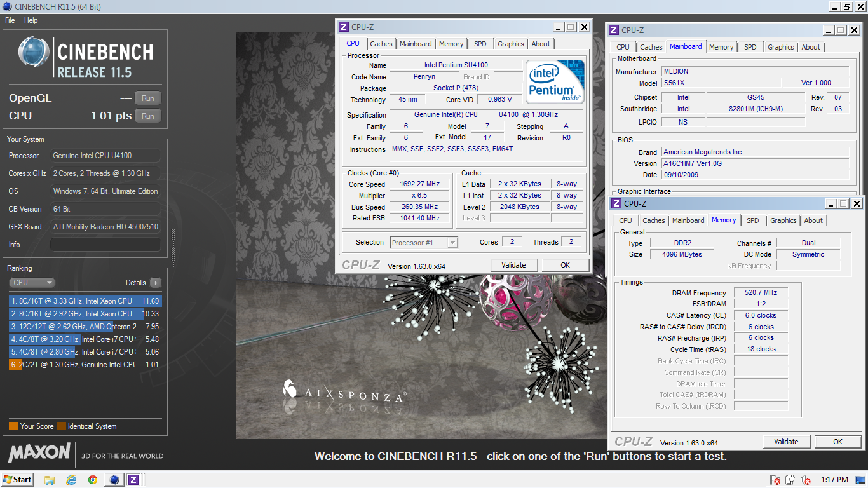Select ranking entry 8C/16T @ 2.92 GHz
The image size is (868, 488).
(x=85, y=314)
